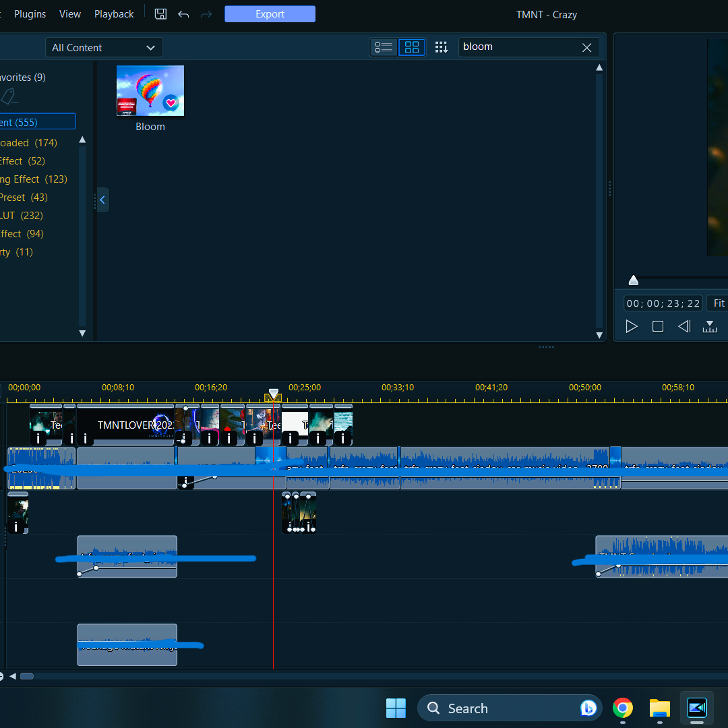728x728 pixels.
Task: Click the Undo arrow icon
Action: pos(183,14)
